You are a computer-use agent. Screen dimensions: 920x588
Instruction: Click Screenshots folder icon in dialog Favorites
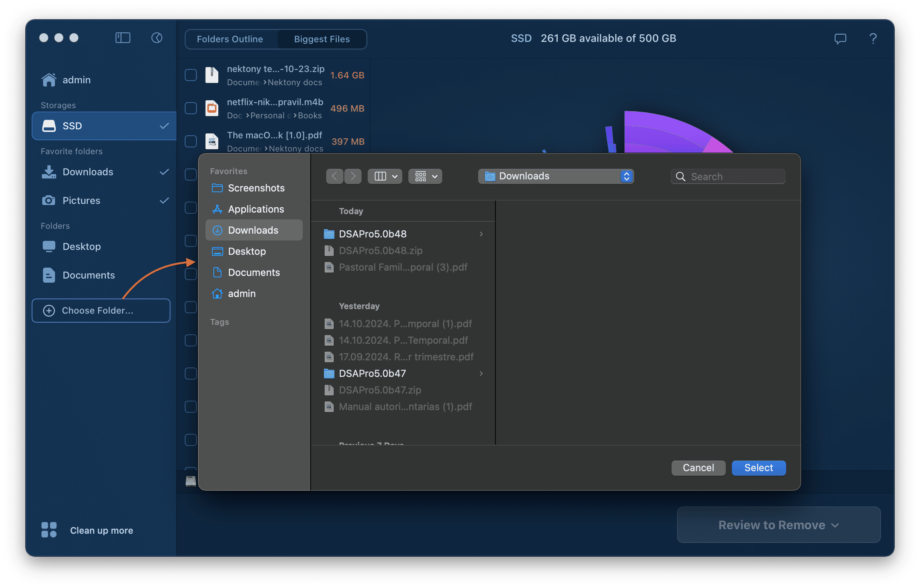point(217,188)
